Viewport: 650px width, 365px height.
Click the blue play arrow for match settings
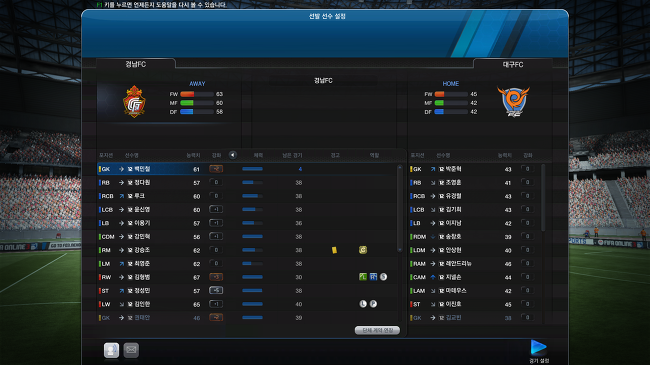pyautogui.click(x=538, y=347)
